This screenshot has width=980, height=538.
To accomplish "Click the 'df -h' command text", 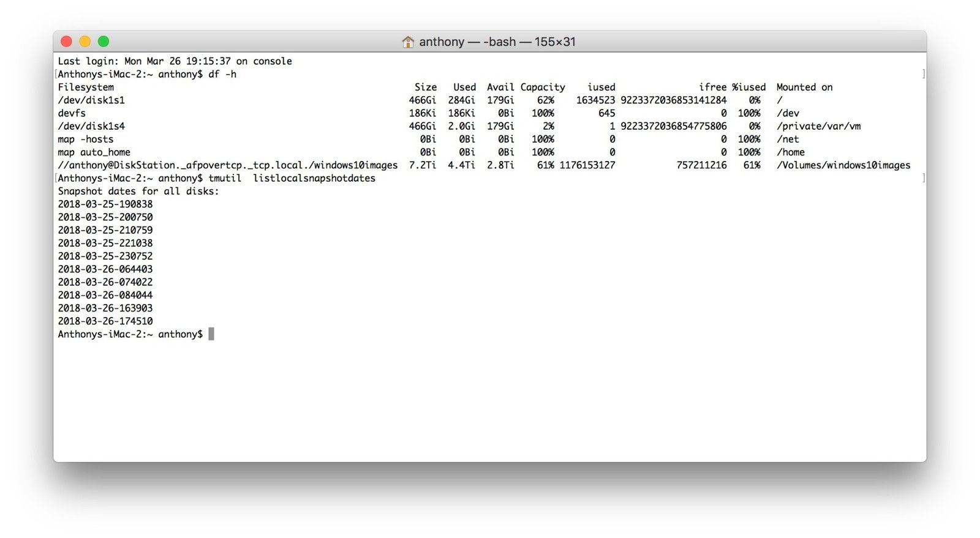I will pos(222,74).
